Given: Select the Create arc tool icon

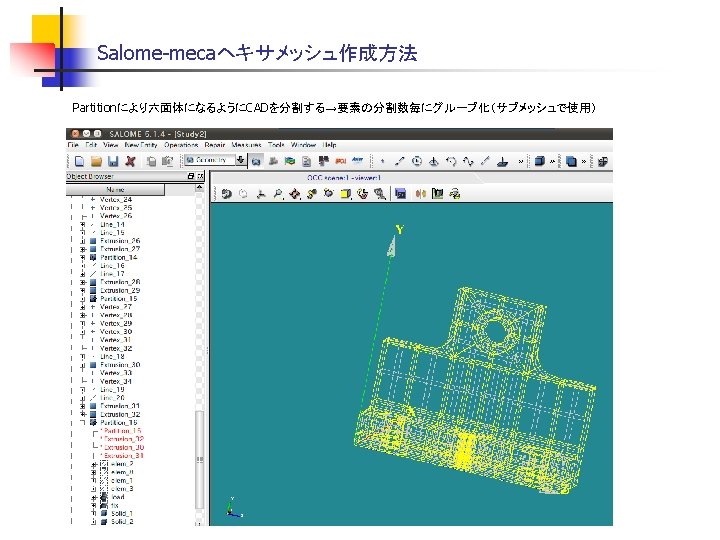Looking at the screenshot, I should click(451, 161).
